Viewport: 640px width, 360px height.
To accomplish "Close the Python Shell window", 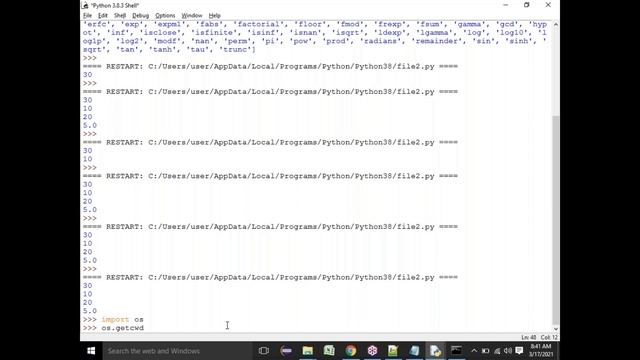I will (548, 5).
